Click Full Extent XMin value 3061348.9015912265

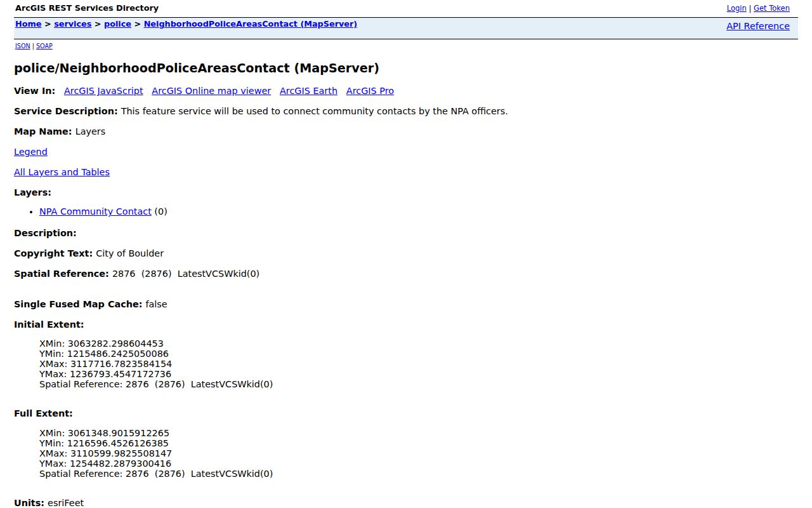pos(119,434)
